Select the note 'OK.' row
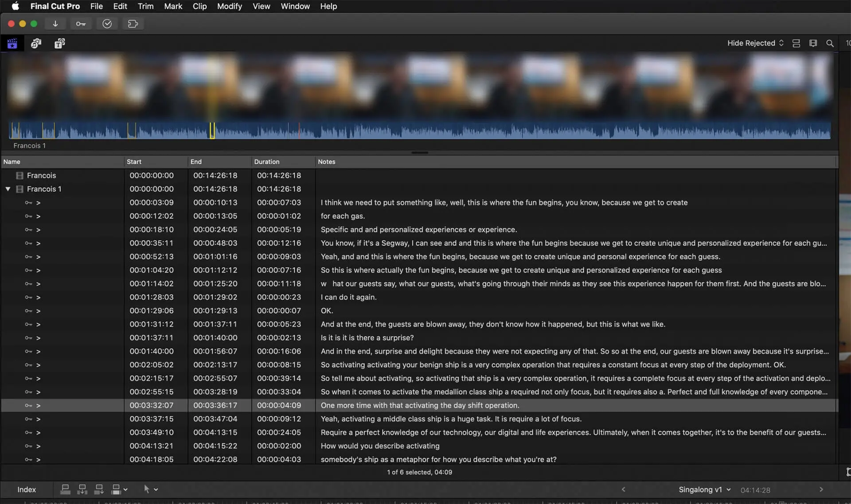Viewport: 851px width, 504px height. (x=419, y=311)
